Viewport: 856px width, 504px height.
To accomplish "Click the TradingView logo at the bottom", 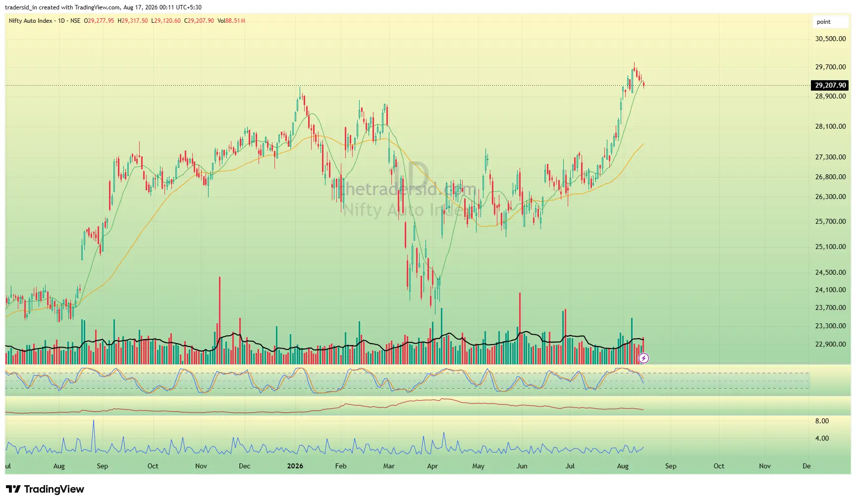I will tap(45, 489).
